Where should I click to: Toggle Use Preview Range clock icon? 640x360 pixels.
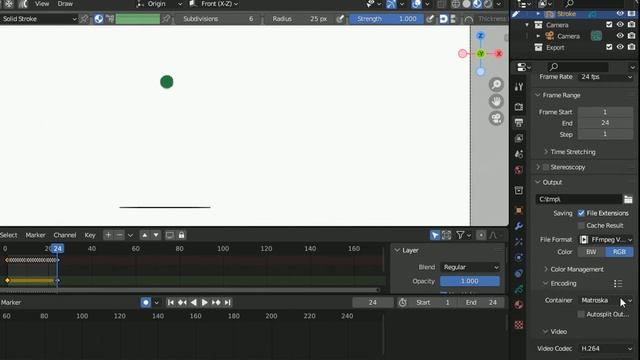402,302
